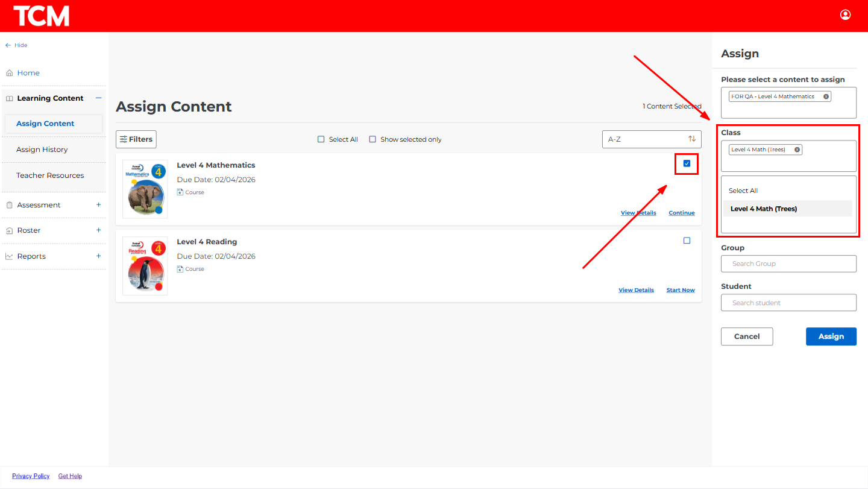Image resolution: width=868 pixels, height=489 pixels.
Task: Click the blue Assign button
Action: pyautogui.click(x=831, y=336)
